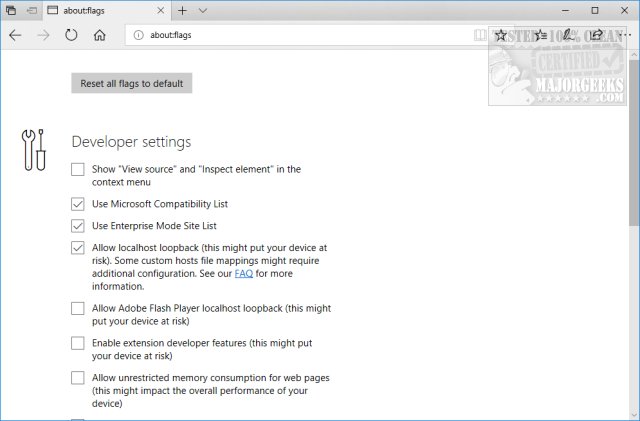Viewport: 640px width, 421px height.
Task: Go to the Home page
Action: click(x=99, y=35)
